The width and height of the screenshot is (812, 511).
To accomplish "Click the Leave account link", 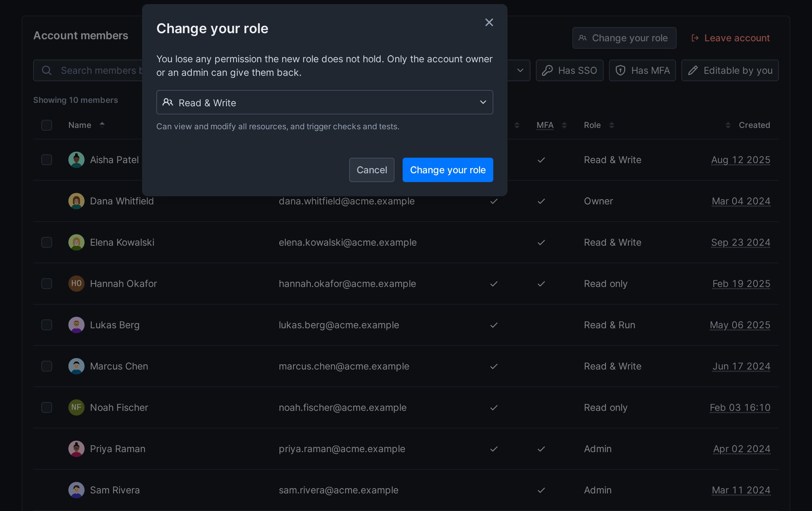I will pos(731,38).
